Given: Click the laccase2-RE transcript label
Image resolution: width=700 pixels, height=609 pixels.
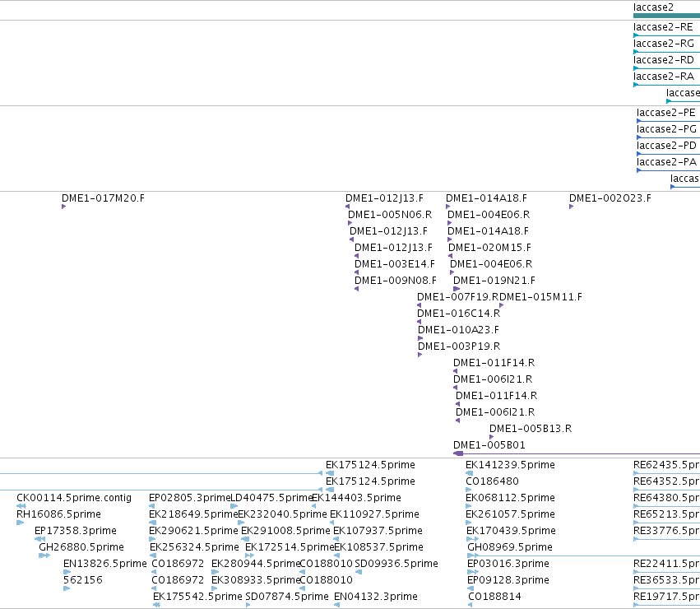Looking at the screenshot, I should click(x=663, y=27).
